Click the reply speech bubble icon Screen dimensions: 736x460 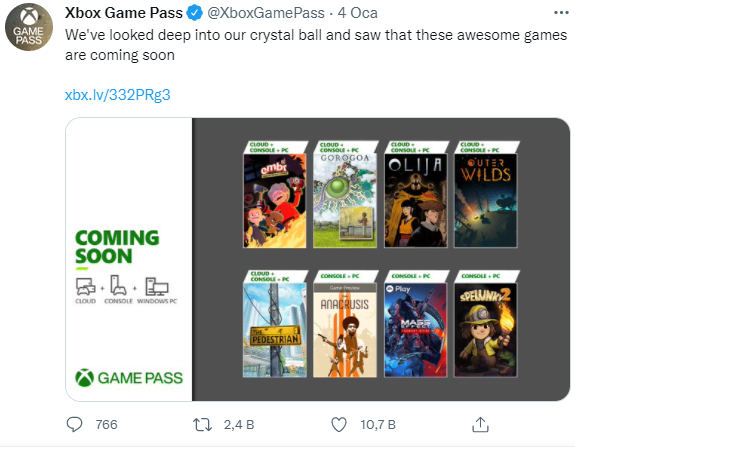click(x=74, y=425)
